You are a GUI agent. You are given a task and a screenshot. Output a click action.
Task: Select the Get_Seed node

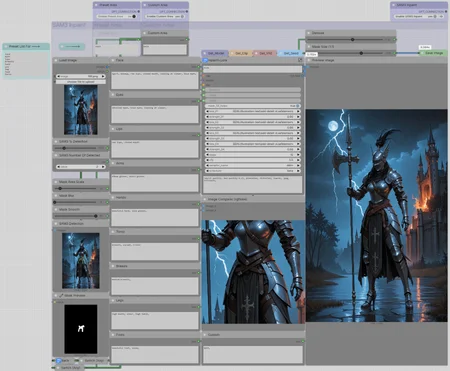click(x=290, y=53)
